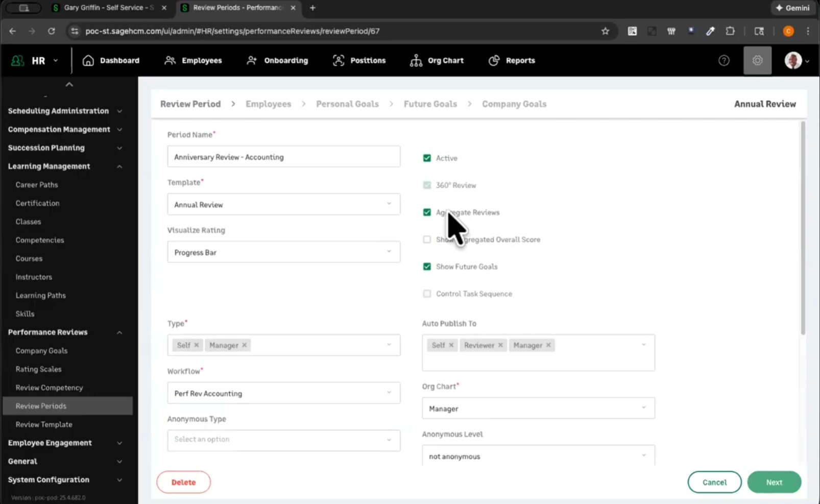Open the Dashboard home icon
This screenshot has width=820, height=504.
click(88, 61)
